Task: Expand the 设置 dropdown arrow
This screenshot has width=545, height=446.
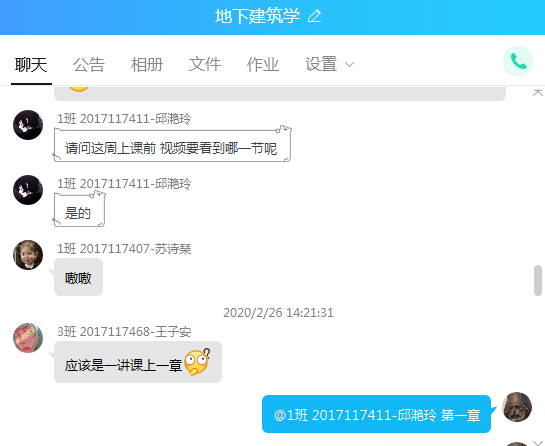Action: 349,65
